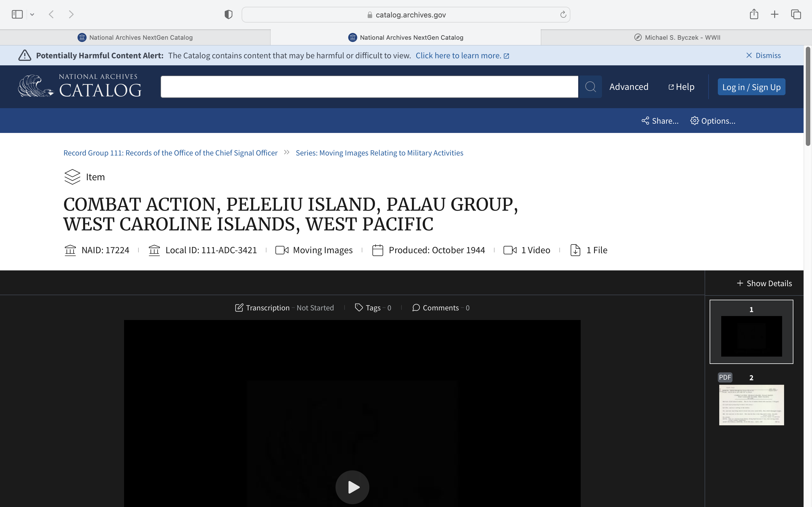
Task: Open Record Group 111 breadcrumb link
Action: point(171,153)
